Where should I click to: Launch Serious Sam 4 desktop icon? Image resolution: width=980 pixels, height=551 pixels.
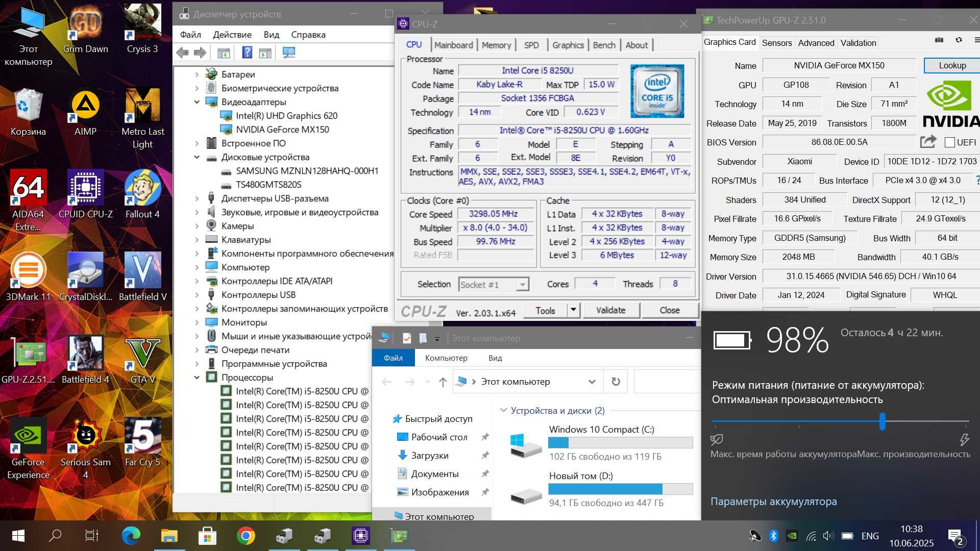click(85, 449)
